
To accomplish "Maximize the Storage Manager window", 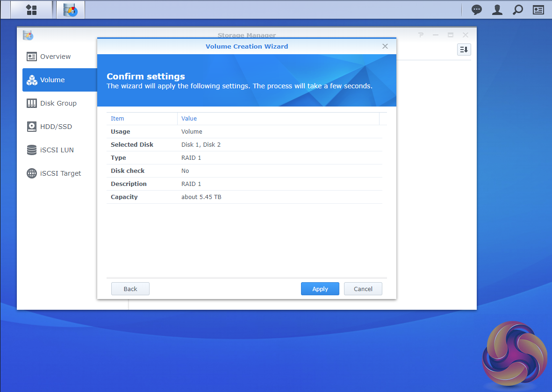I will click(450, 35).
